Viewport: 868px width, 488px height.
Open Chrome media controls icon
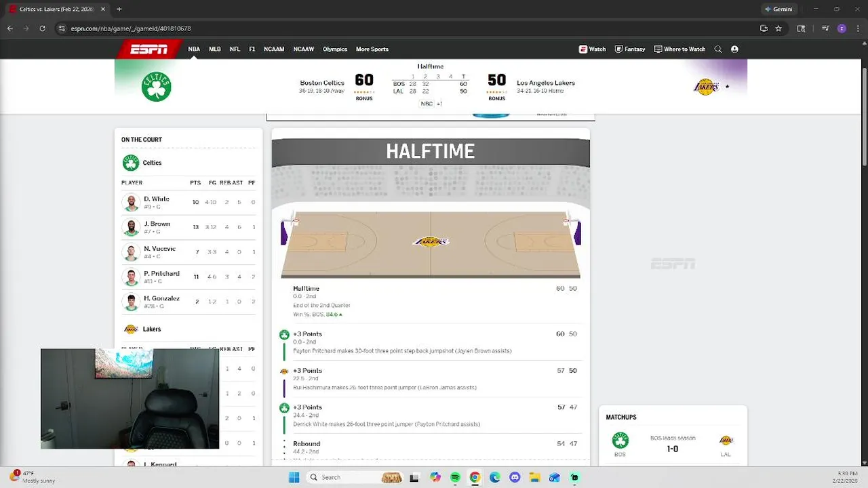pyautogui.click(x=825, y=28)
